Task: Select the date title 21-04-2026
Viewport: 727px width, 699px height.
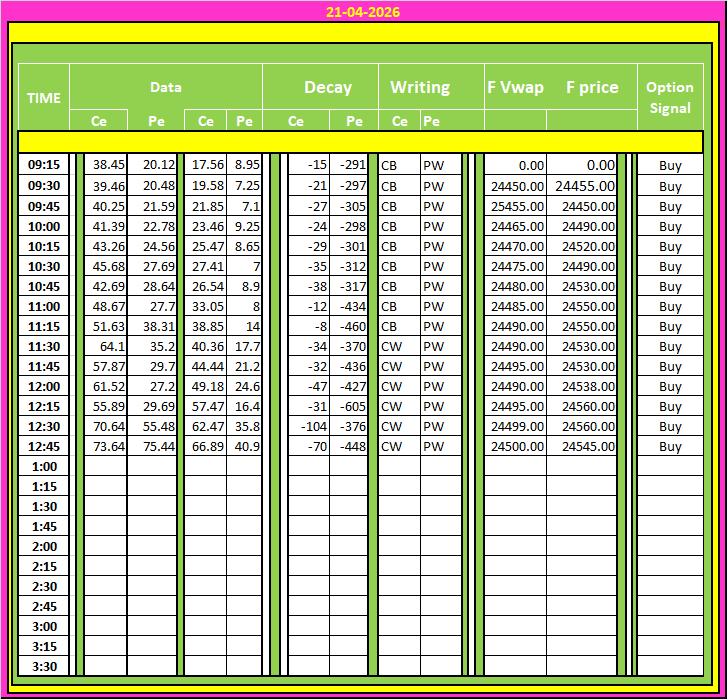Action: point(363,12)
